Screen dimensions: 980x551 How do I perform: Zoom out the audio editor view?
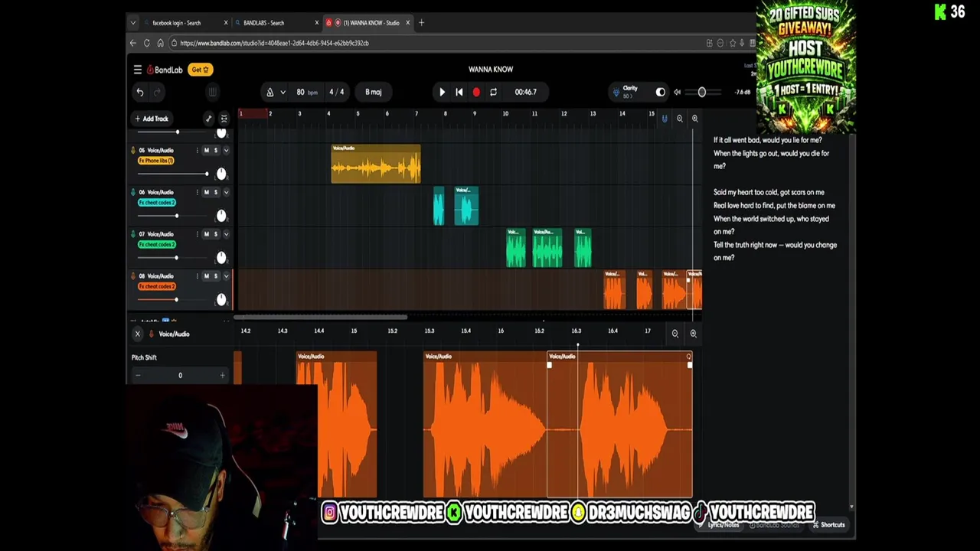(675, 334)
